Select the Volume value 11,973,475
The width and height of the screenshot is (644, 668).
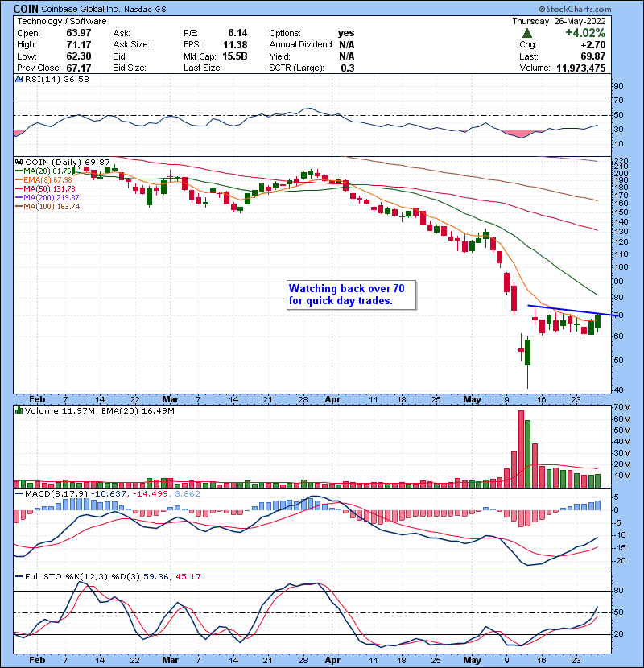581,68
